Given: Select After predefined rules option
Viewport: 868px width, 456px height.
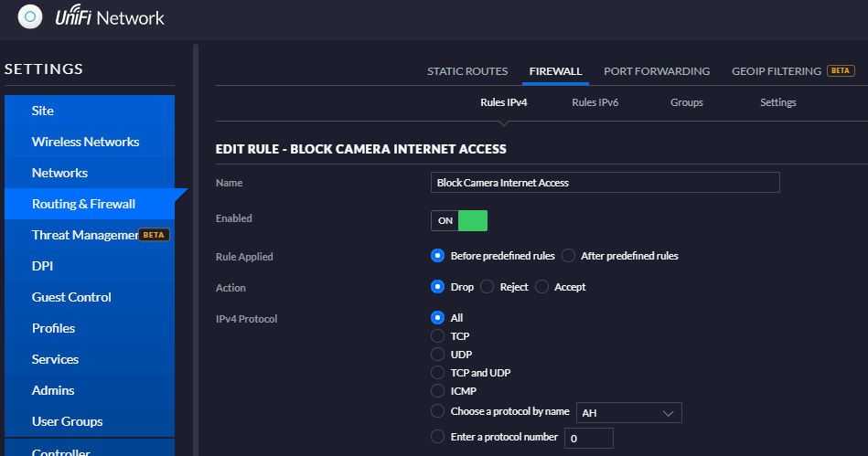Looking at the screenshot, I should tap(568, 256).
